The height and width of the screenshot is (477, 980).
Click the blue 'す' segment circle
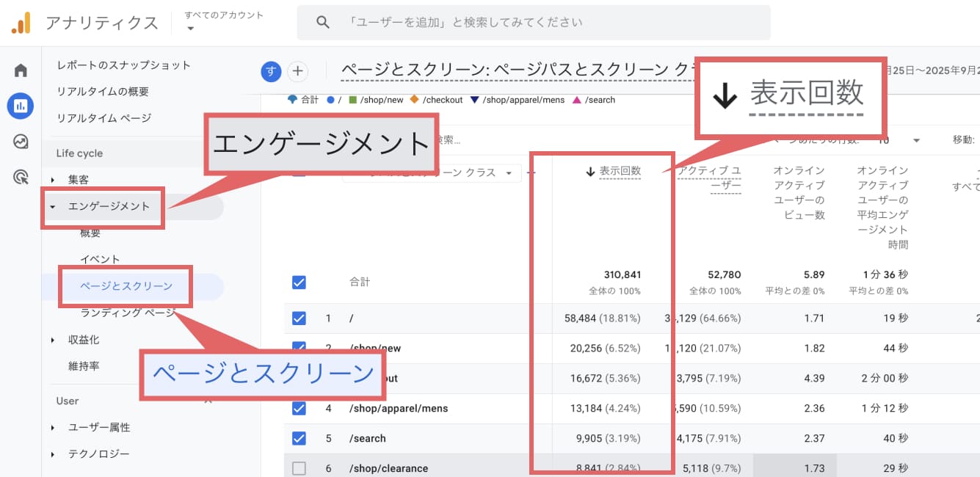[x=272, y=71]
